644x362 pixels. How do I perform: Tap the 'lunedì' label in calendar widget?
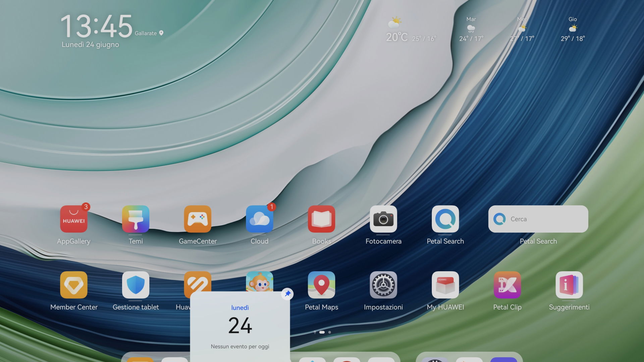click(240, 308)
